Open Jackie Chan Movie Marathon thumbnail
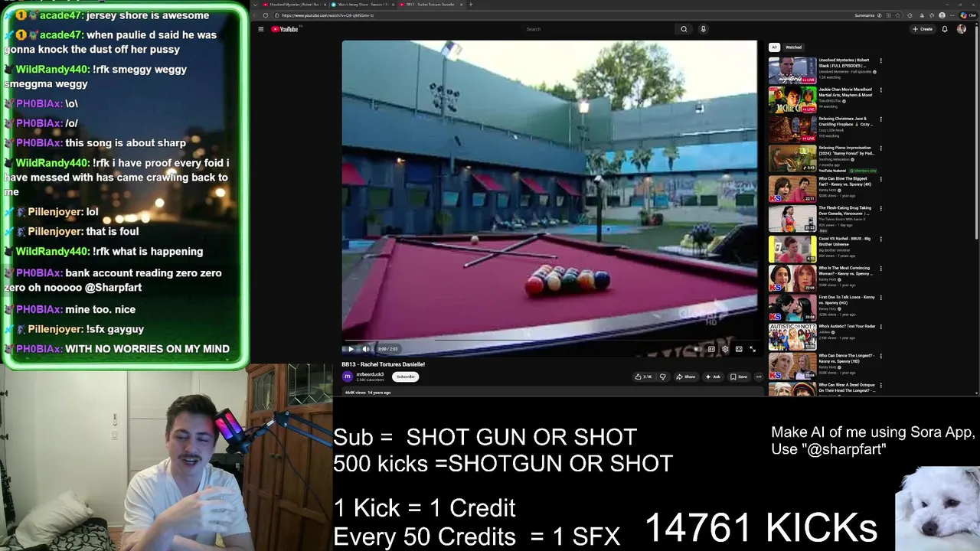 tap(792, 99)
